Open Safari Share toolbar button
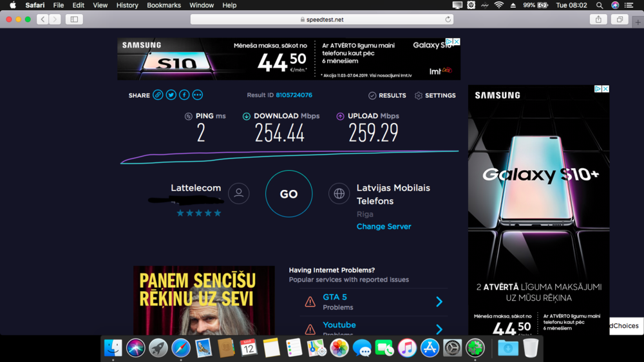 click(598, 19)
